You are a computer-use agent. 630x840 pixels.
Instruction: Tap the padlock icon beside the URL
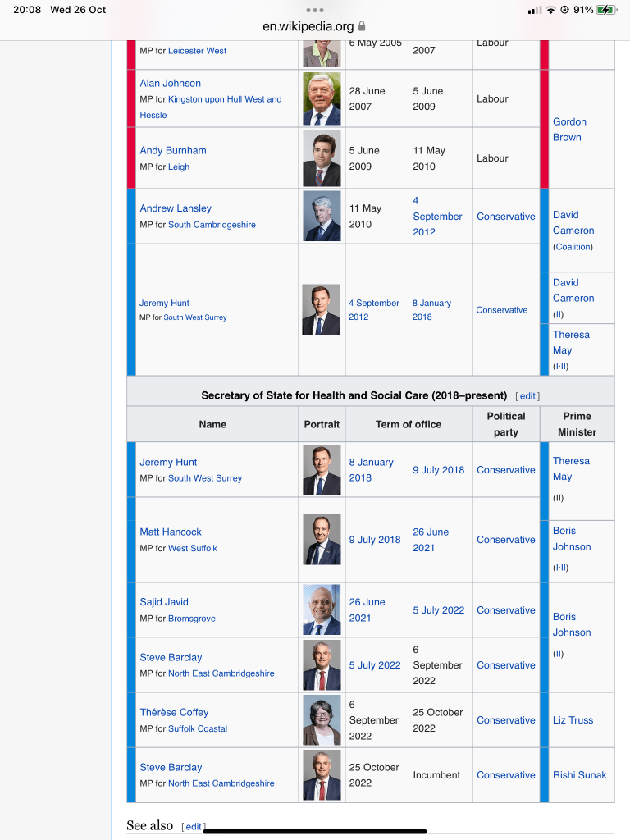click(x=362, y=26)
